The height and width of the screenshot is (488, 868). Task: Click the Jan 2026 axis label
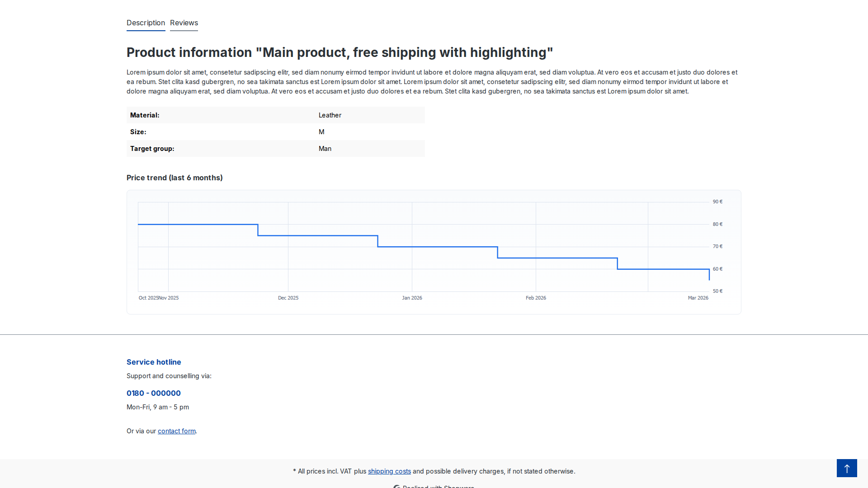click(x=412, y=298)
